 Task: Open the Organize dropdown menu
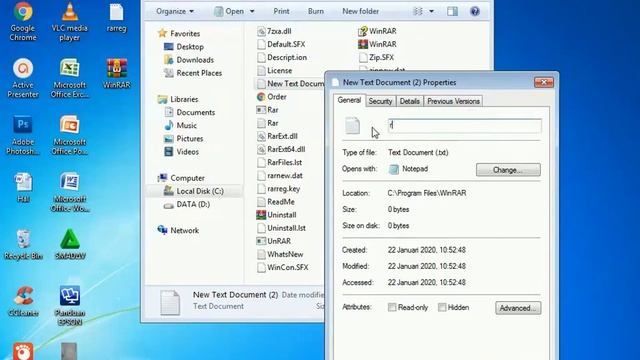point(175,11)
